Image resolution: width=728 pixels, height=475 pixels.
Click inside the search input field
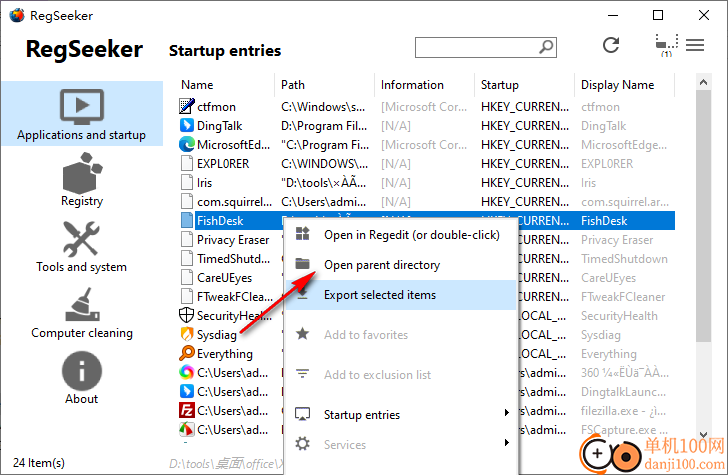[477, 47]
